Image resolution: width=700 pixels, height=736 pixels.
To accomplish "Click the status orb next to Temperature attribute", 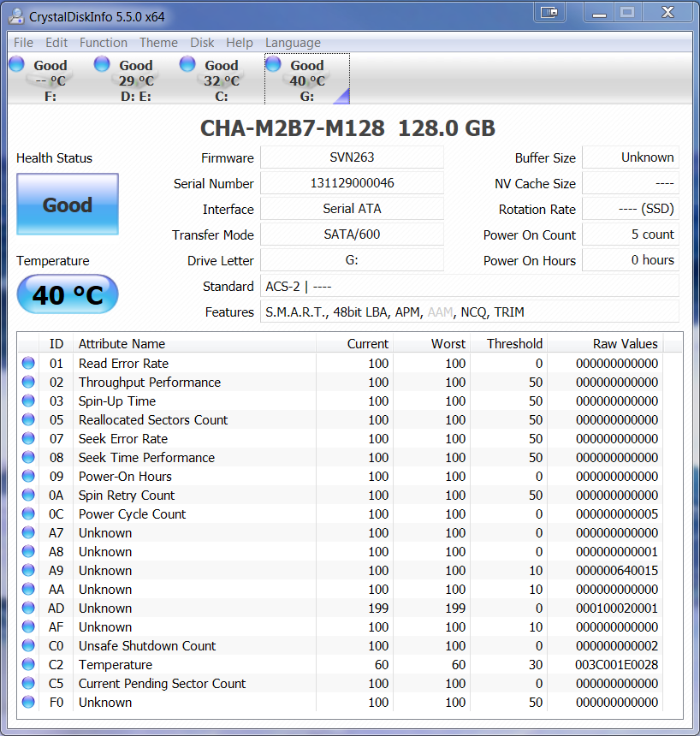I will pos(28,665).
